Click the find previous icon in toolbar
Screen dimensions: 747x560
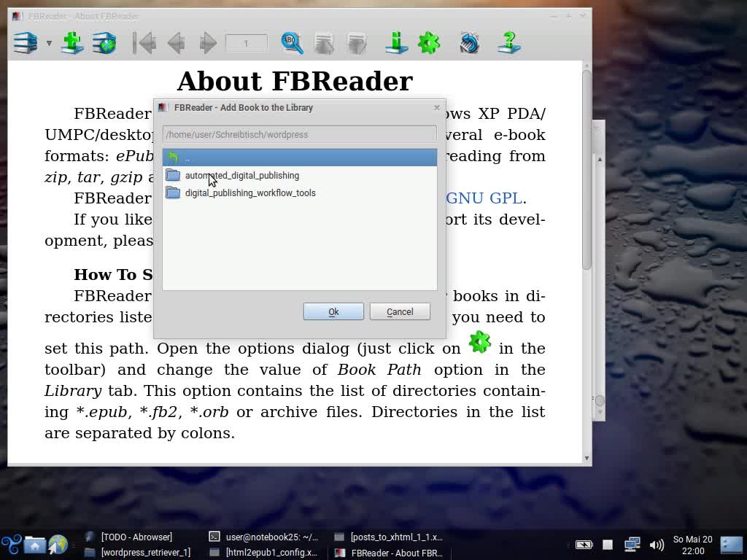pyautogui.click(x=324, y=43)
